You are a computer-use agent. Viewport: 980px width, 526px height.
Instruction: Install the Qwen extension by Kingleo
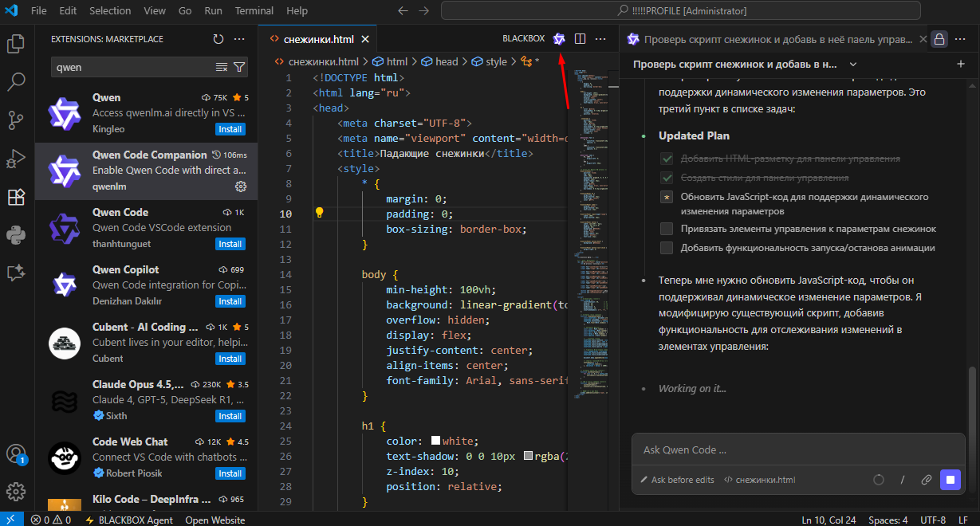click(x=230, y=129)
